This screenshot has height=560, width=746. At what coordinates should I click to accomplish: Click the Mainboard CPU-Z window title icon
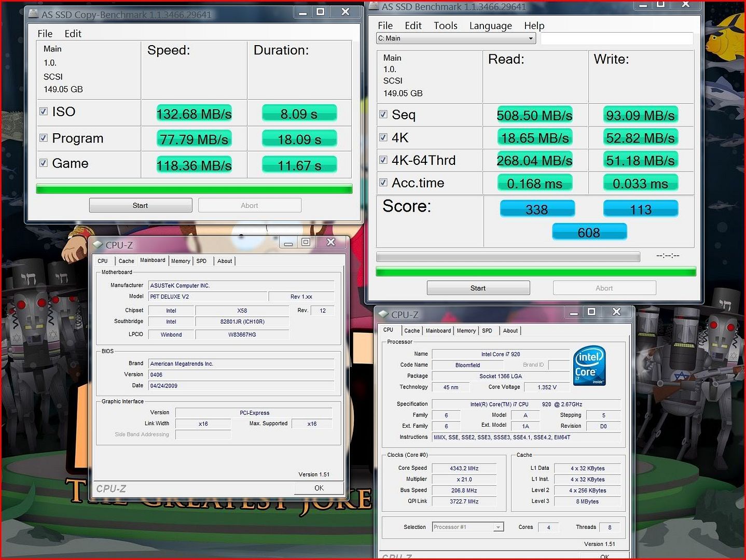(x=98, y=244)
